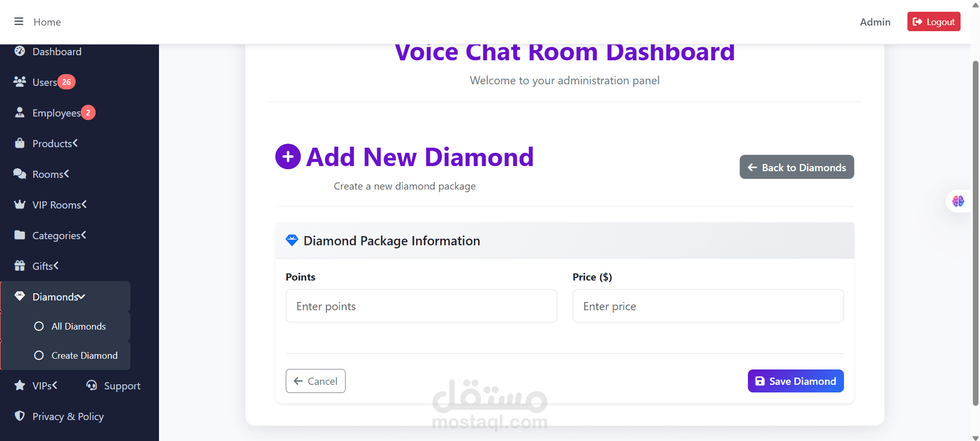Select the Create Diamond circle option
The height and width of the screenshot is (441, 980).
pos(39,355)
